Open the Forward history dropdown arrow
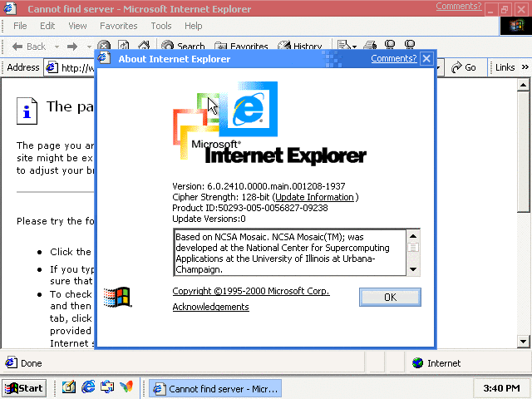This screenshot has height=399, width=532. 89,47
